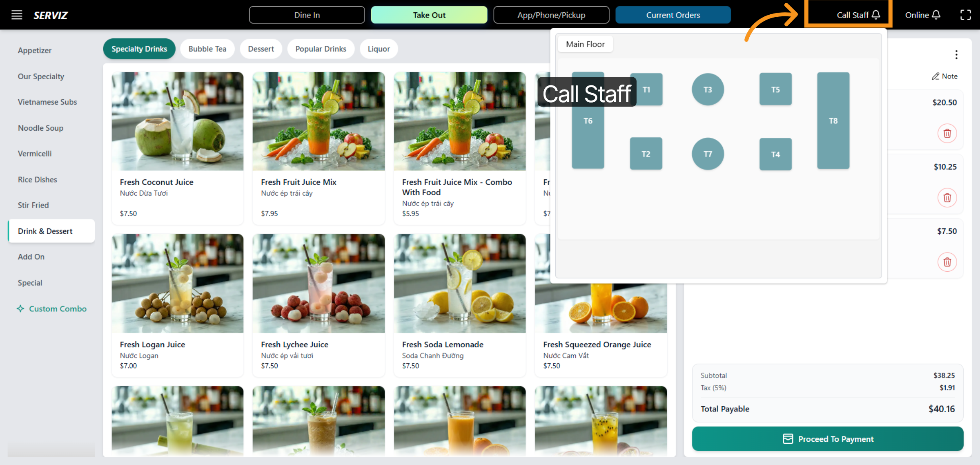Open the Main Floor selector
This screenshot has height=465, width=980.
(x=585, y=44)
